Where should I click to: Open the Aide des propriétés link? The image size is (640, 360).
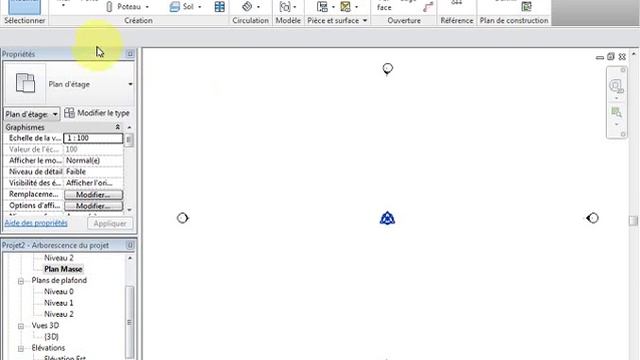point(36,223)
